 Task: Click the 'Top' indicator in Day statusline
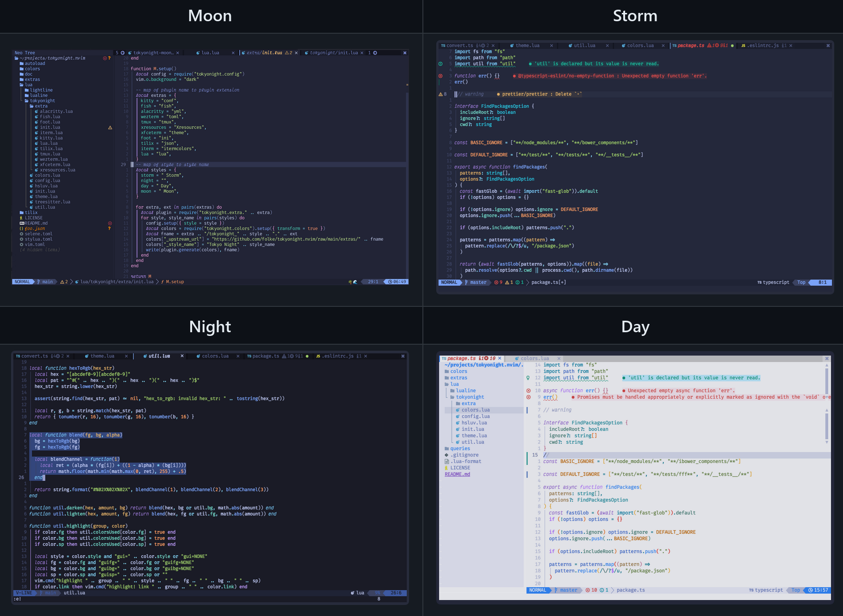tap(796, 590)
